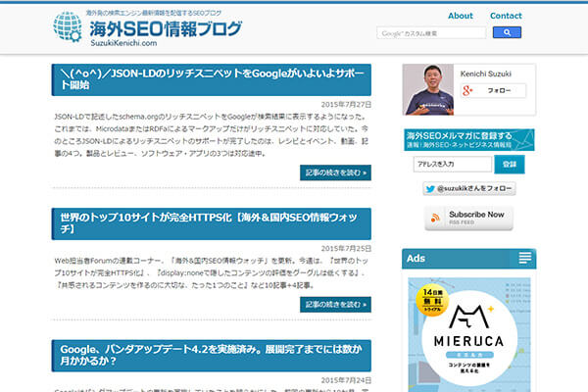Continue reading the HTTPS top 10 article
588x392 pixels.
coord(335,304)
